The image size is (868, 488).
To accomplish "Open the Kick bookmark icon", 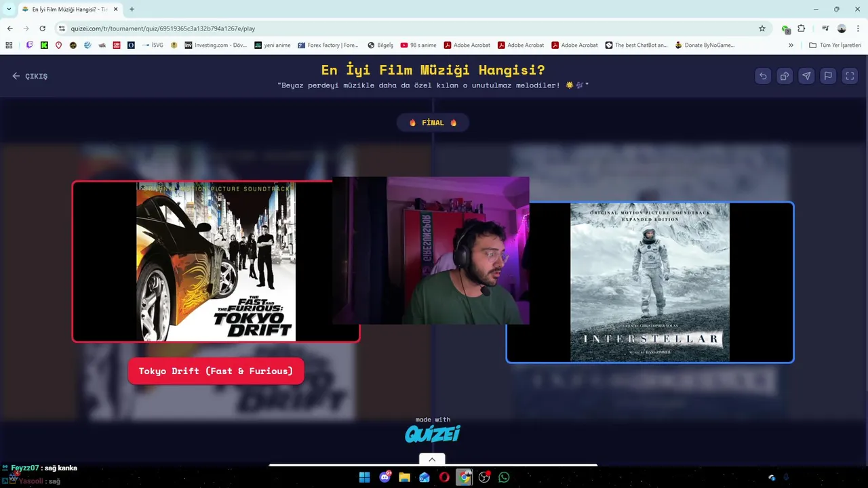I will click(44, 45).
